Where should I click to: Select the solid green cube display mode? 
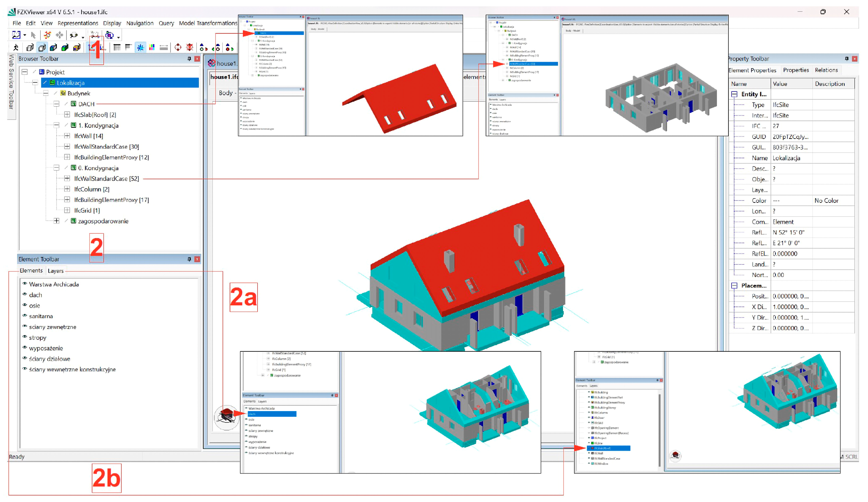coord(65,47)
